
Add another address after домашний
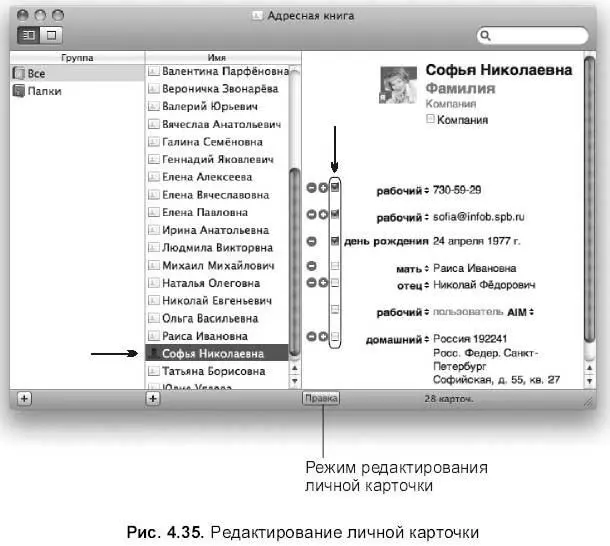point(323,336)
